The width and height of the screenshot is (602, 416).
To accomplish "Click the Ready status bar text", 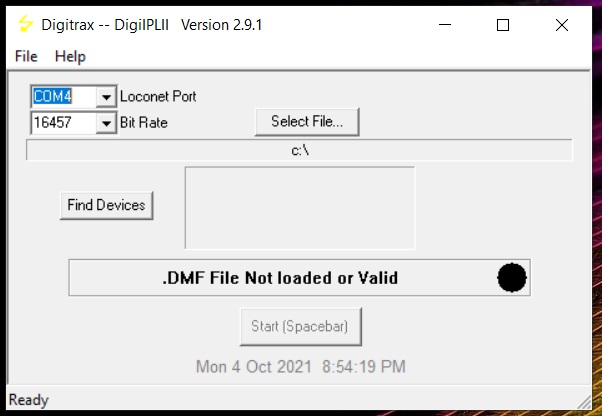I will coord(28,400).
